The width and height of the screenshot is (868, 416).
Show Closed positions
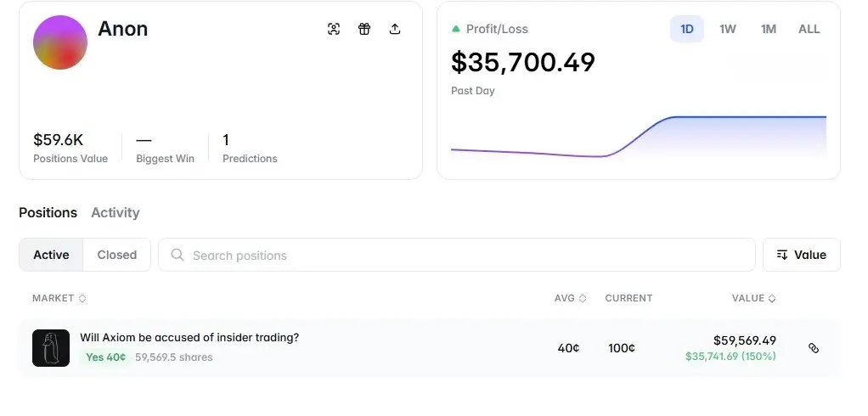click(x=117, y=255)
